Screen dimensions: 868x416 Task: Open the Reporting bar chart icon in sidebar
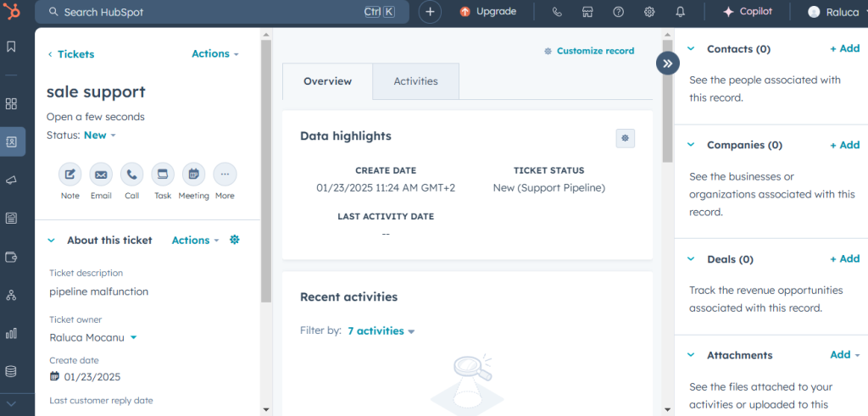coord(11,333)
